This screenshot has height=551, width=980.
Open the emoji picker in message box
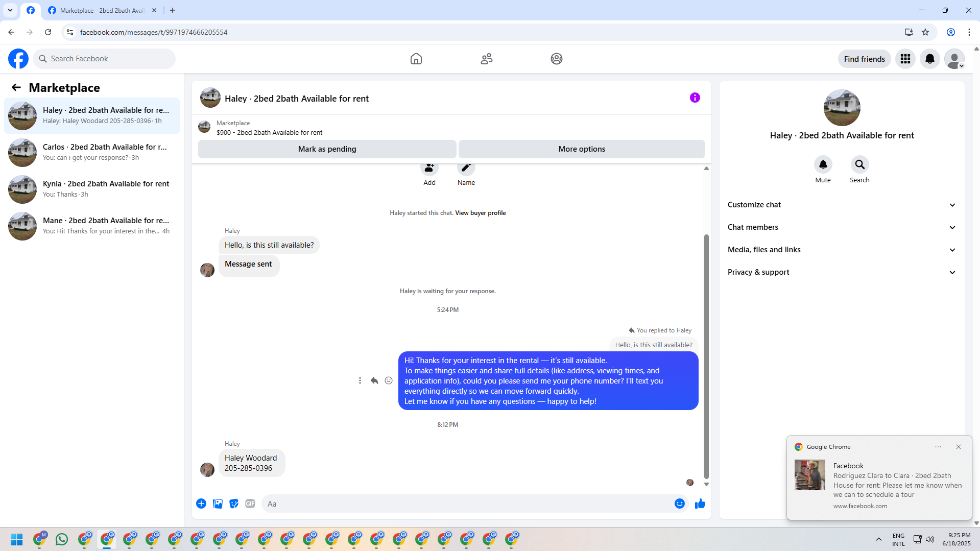point(680,504)
